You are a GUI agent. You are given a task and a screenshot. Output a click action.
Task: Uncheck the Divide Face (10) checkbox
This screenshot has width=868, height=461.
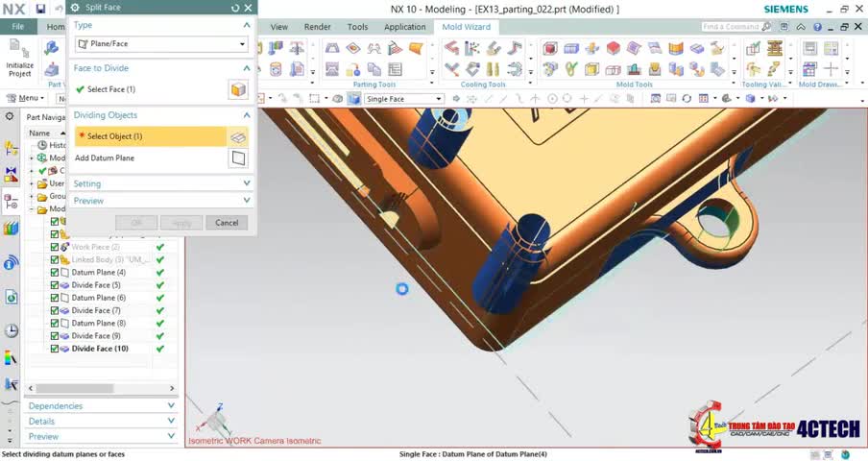click(54, 349)
